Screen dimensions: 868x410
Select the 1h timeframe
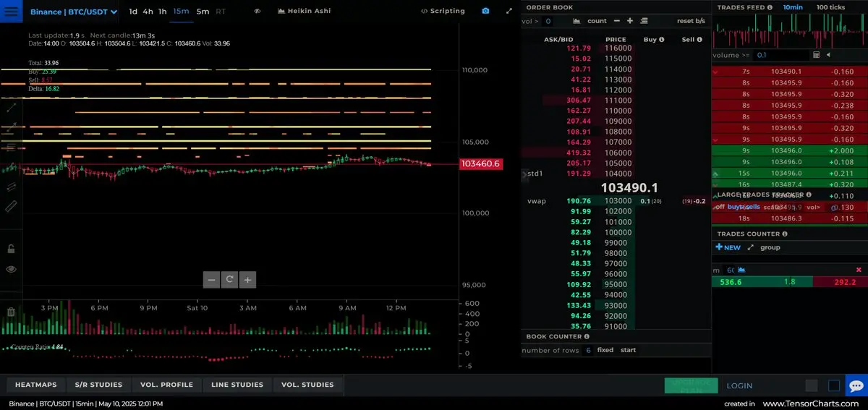162,12
